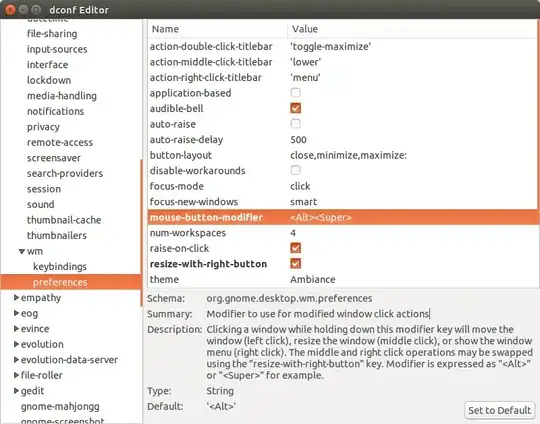Image resolution: width=540 pixels, height=424 pixels.
Task: Open the screensaver settings node
Action: click(x=54, y=158)
